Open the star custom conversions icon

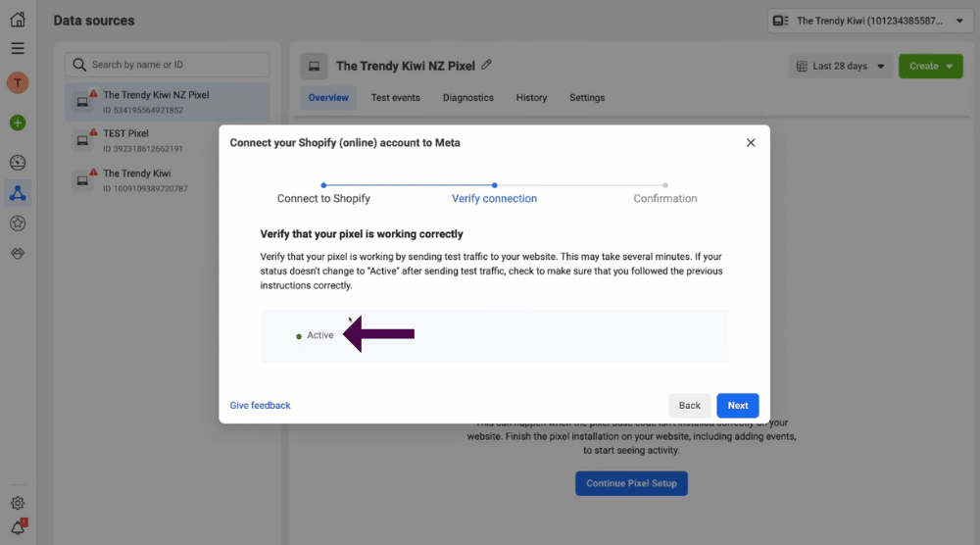(x=18, y=223)
